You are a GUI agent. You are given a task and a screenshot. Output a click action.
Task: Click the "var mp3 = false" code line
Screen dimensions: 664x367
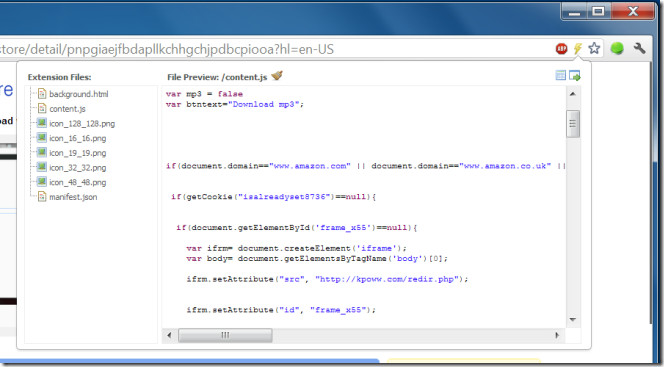click(205, 94)
